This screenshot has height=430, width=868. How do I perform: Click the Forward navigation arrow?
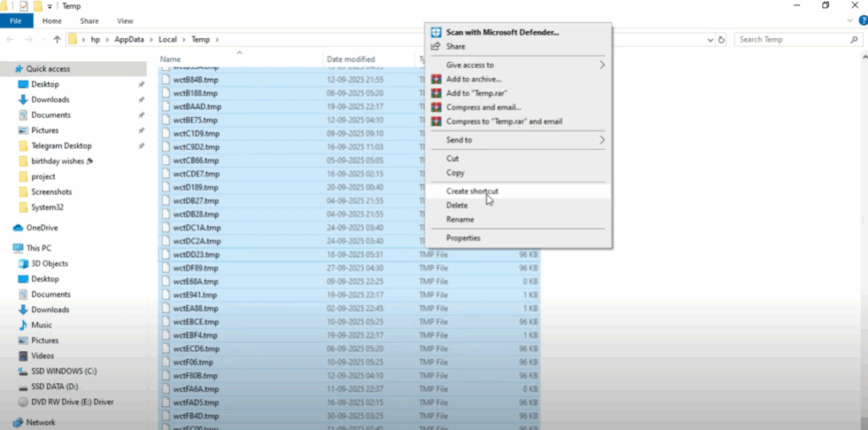[30, 39]
